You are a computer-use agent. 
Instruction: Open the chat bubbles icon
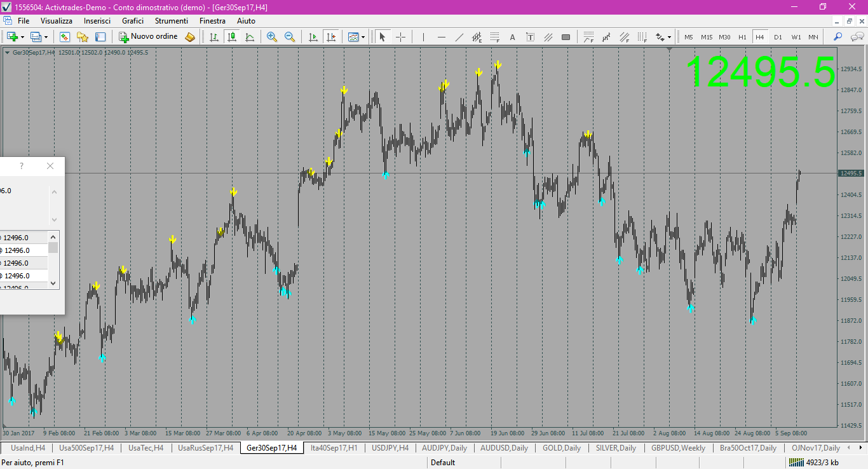[x=856, y=37]
